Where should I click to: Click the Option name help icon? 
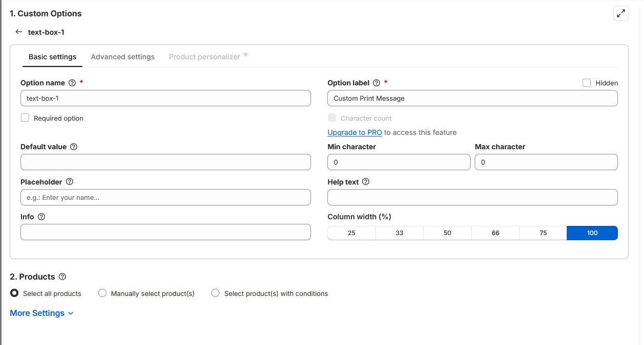(x=71, y=82)
